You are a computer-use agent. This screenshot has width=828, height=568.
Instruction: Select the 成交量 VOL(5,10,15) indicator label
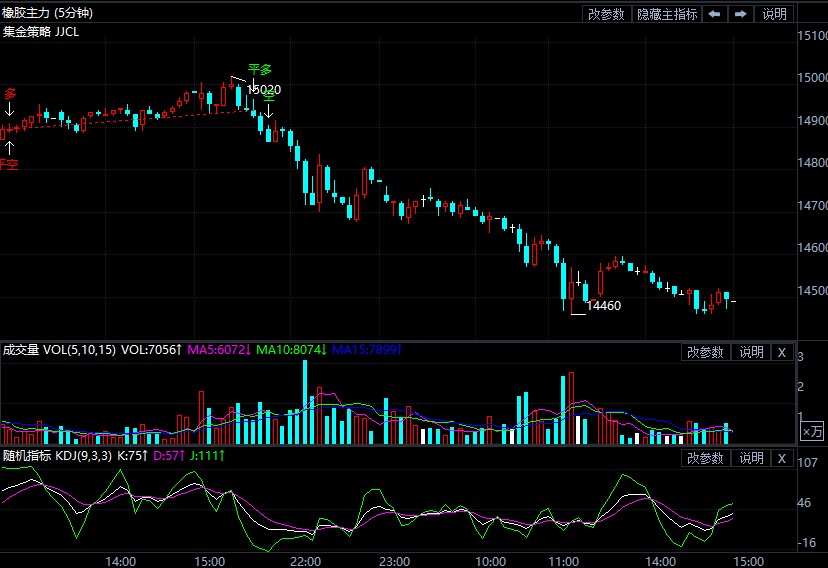coord(58,350)
